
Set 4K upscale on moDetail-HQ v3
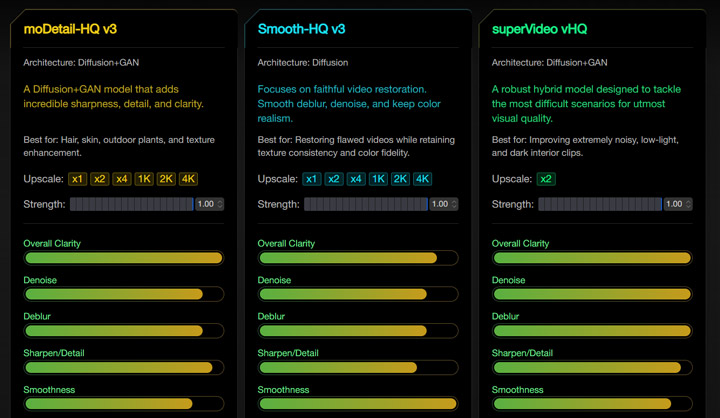pos(188,179)
